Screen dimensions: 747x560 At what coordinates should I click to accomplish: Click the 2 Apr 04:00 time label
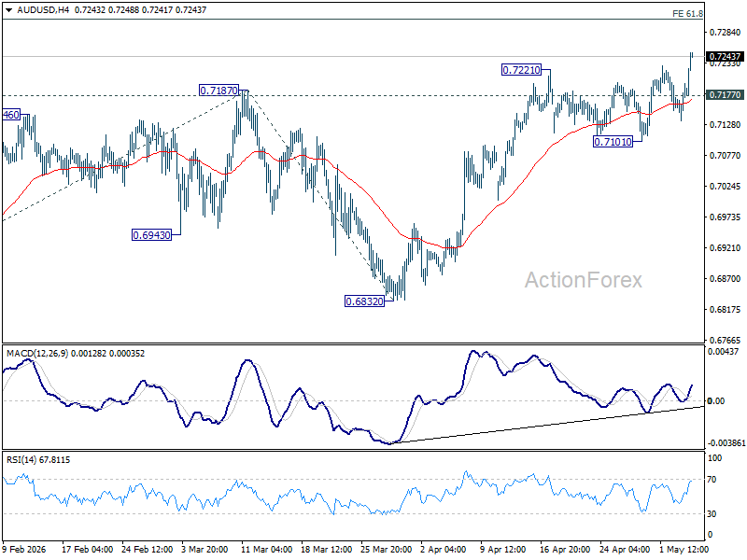click(x=444, y=549)
